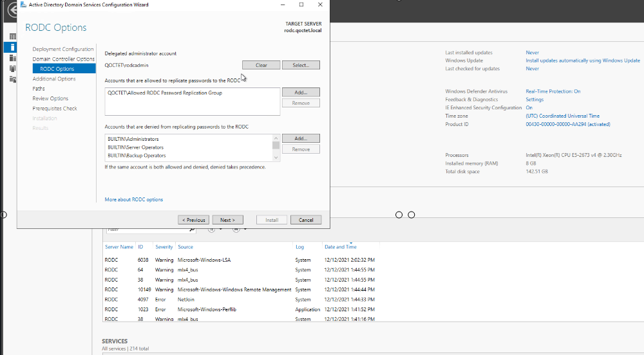644x355 pixels.
Task: Click the denied list scrollbar thumb
Action: click(x=276, y=145)
